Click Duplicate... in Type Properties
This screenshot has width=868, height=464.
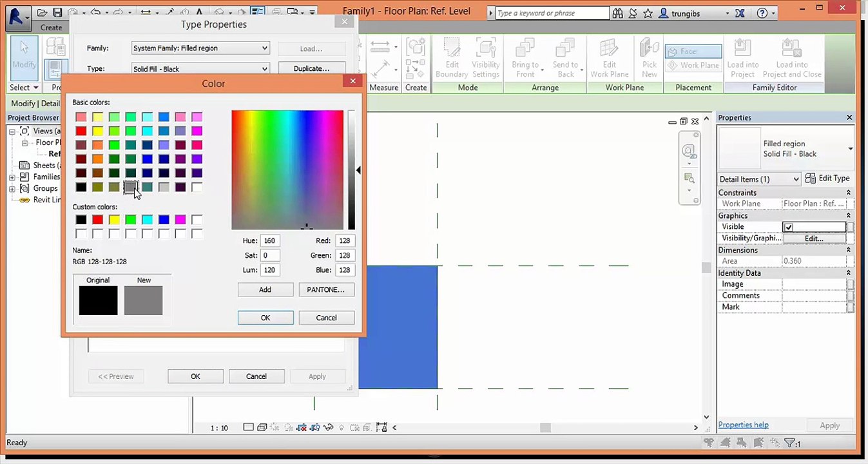(311, 69)
